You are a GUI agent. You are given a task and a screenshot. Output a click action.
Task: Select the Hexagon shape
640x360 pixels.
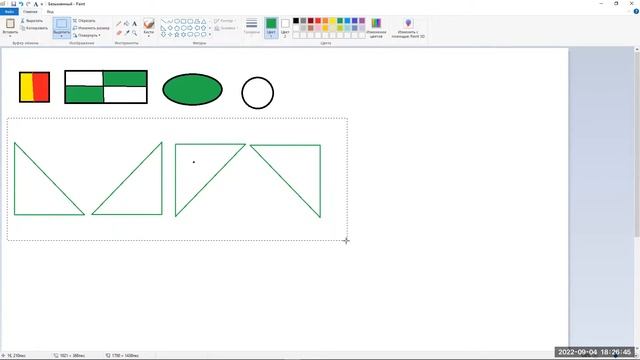tap(183, 28)
